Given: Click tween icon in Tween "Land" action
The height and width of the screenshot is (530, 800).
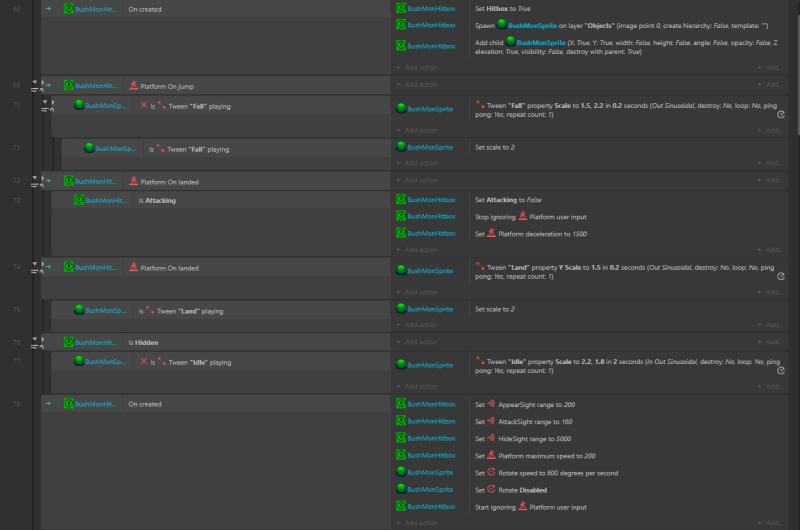Looking at the screenshot, I should (x=480, y=266).
